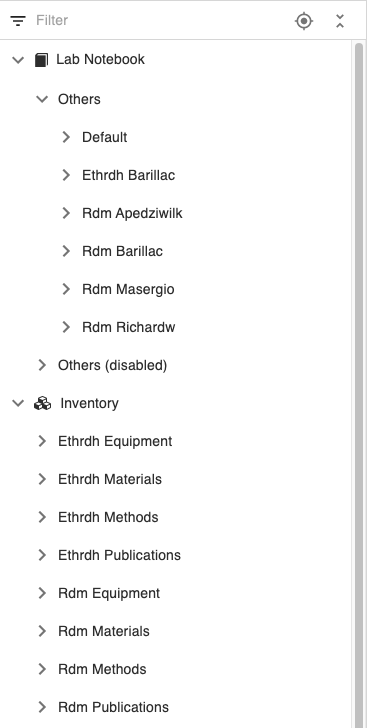Collapse the Inventory section chevron
This screenshot has width=367, height=728.
tap(18, 403)
